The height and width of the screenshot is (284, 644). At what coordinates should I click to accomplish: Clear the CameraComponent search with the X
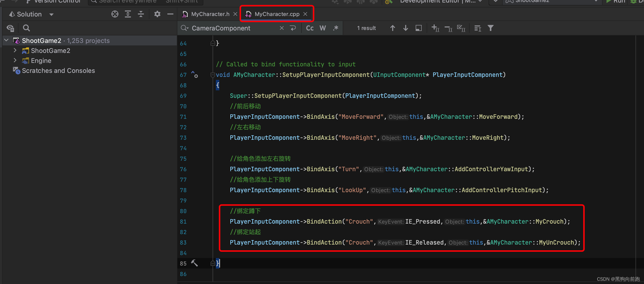[x=282, y=28]
